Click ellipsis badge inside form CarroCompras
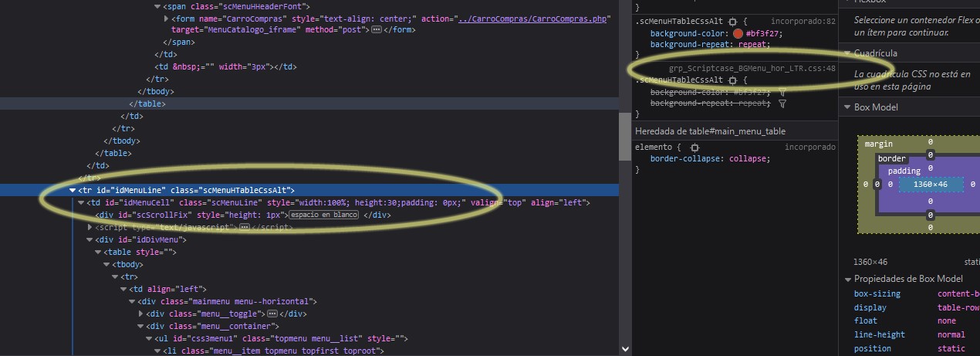This screenshot has width=980, height=356. pyautogui.click(x=376, y=29)
